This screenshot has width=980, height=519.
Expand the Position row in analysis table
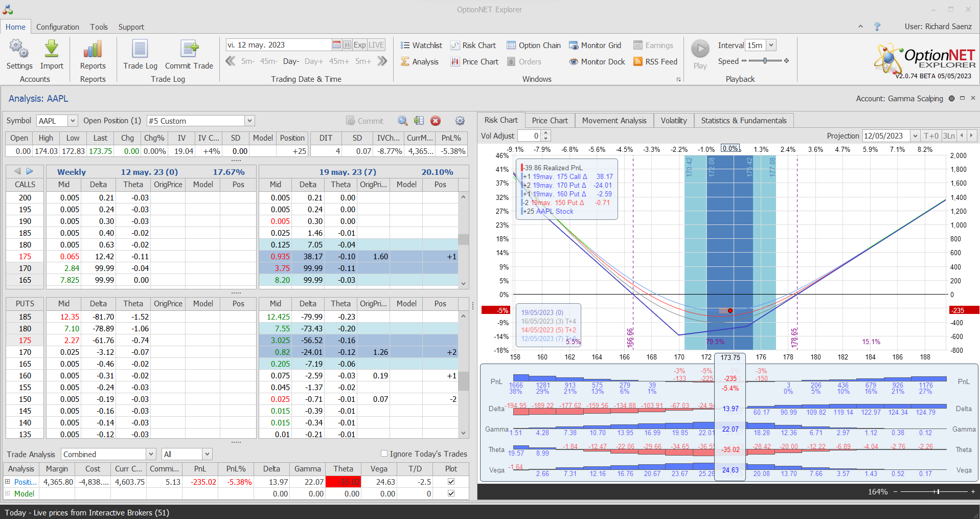(x=8, y=482)
